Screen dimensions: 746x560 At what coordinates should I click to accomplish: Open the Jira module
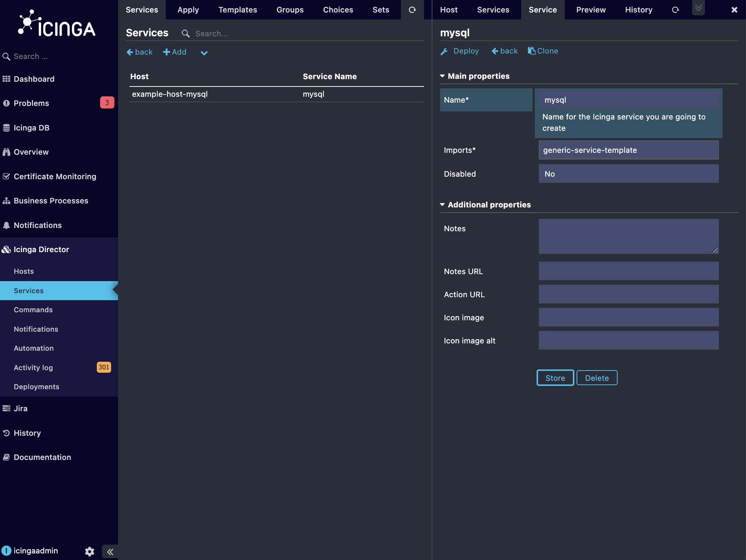point(21,408)
